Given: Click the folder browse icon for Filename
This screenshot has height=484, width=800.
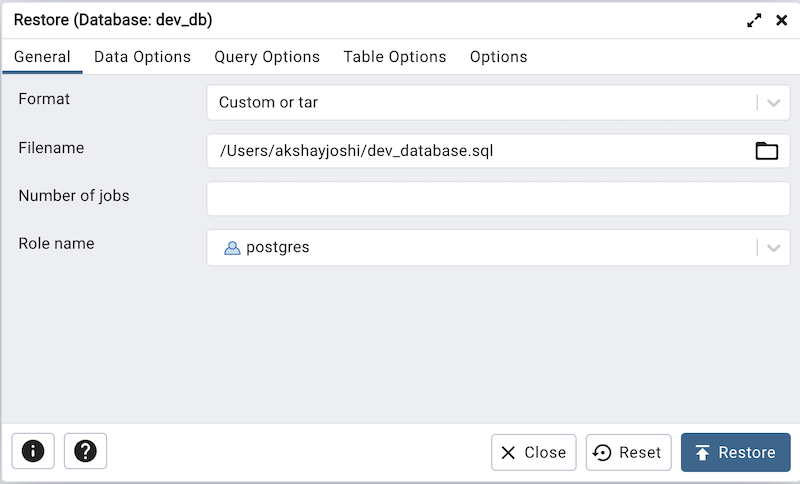Looking at the screenshot, I should point(766,151).
